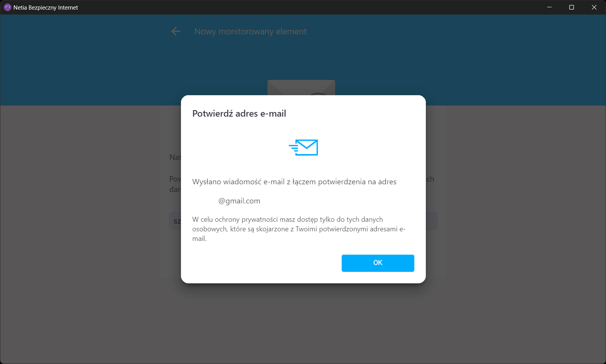The image size is (606, 364).
Task: Click the truncated 'ch' text right of the dialog
Action: click(x=430, y=179)
